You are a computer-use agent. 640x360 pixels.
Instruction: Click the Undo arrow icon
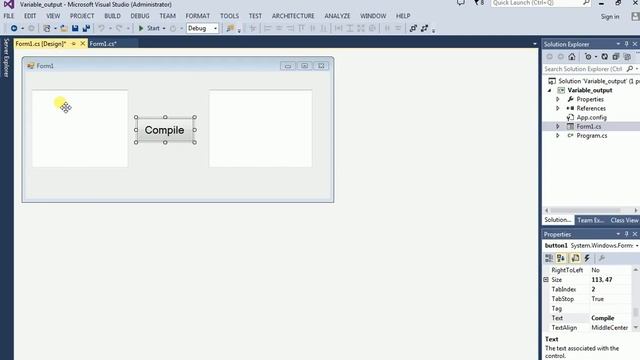tap(101, 28)
